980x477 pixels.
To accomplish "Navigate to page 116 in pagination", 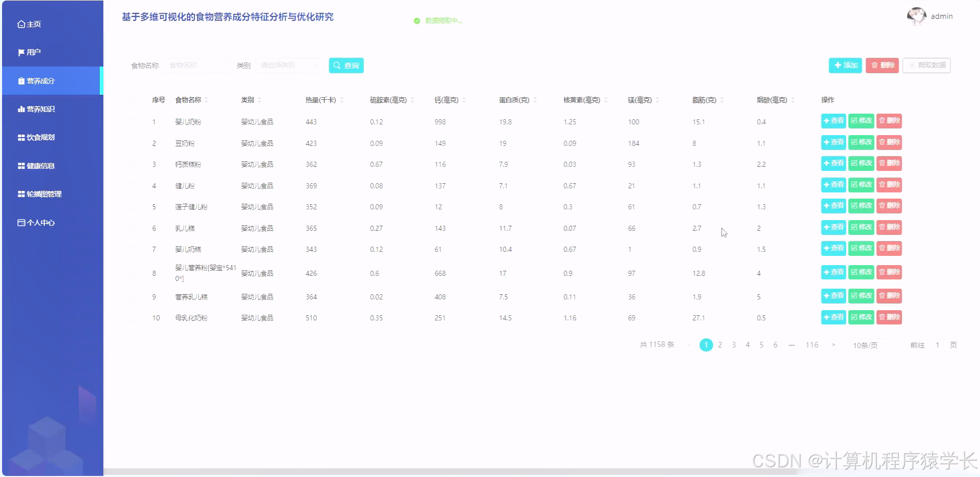I will pyautogui.click(x=812, y=345).
